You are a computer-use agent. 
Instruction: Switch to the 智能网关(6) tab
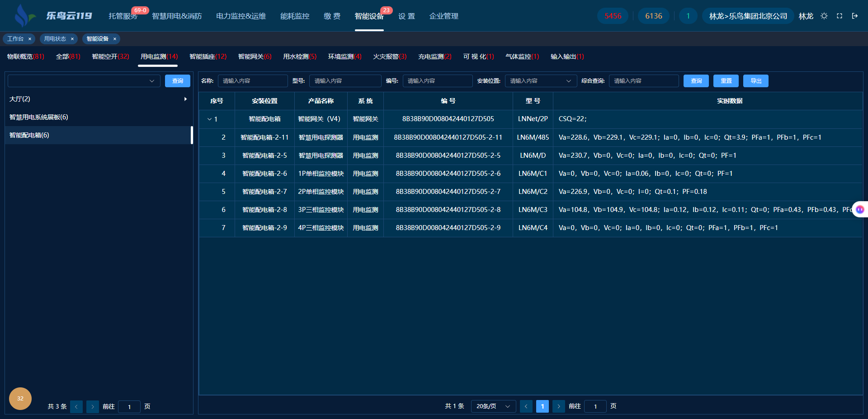(255, 56)
